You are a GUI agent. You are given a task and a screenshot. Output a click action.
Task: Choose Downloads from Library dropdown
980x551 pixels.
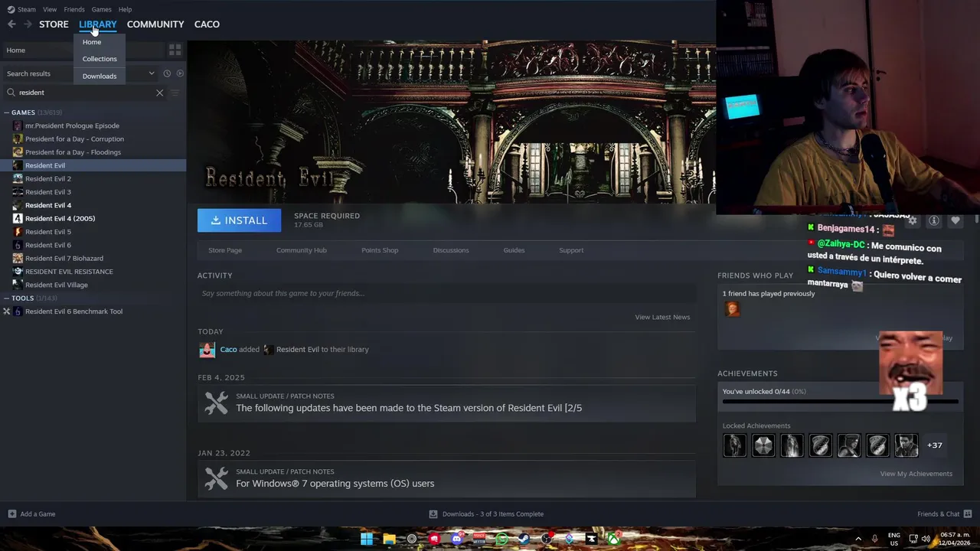point(100,76)
